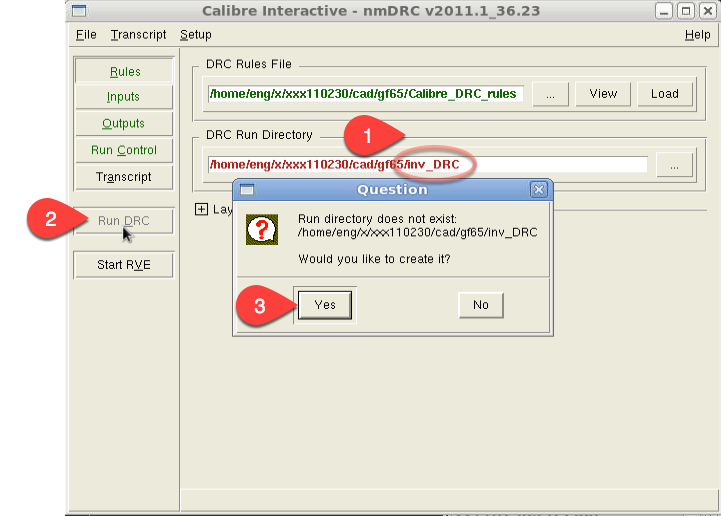
Task: Switch to the Outputs panel
Action: point(124,124)
